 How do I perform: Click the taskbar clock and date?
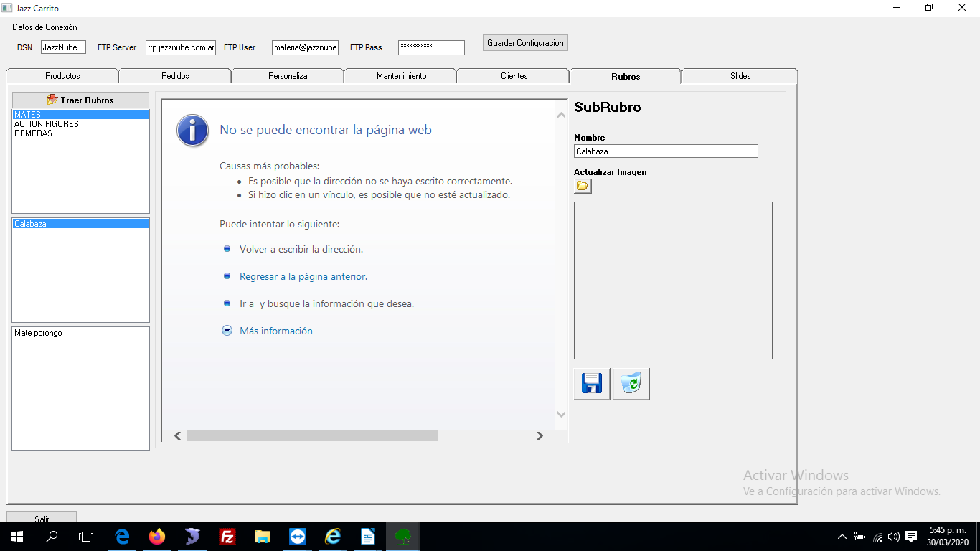(x=948, y=536)
